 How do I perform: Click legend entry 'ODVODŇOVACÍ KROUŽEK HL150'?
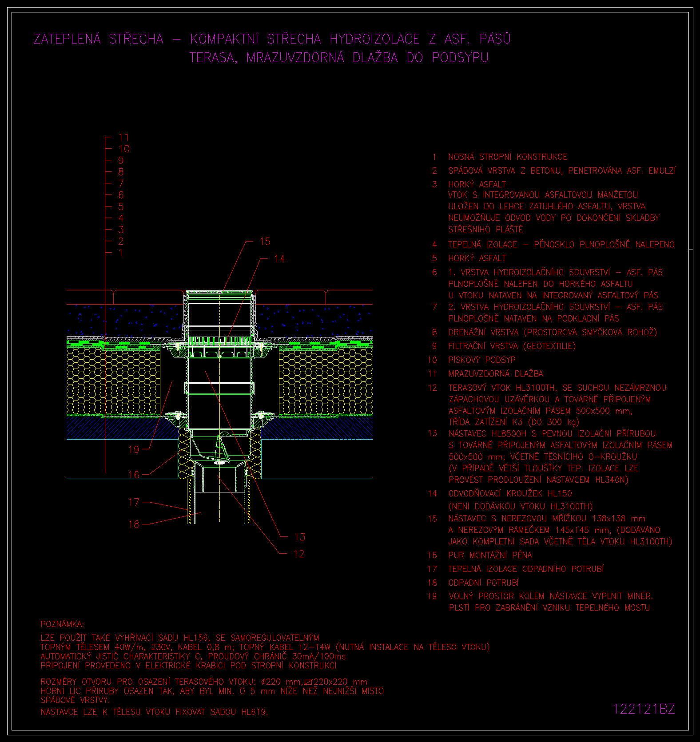[510, 493]
